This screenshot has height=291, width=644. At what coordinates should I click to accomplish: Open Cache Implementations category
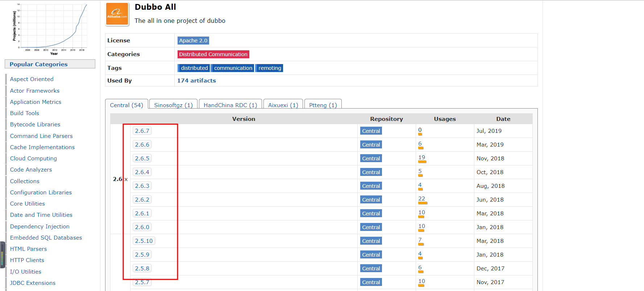tap(42, 147)
